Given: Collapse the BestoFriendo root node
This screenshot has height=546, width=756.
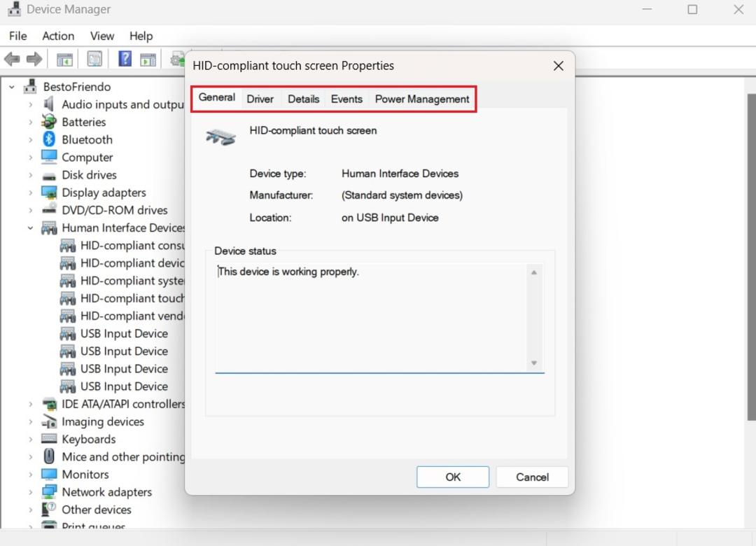Looking at the screenshot, I should click(12, 87).
